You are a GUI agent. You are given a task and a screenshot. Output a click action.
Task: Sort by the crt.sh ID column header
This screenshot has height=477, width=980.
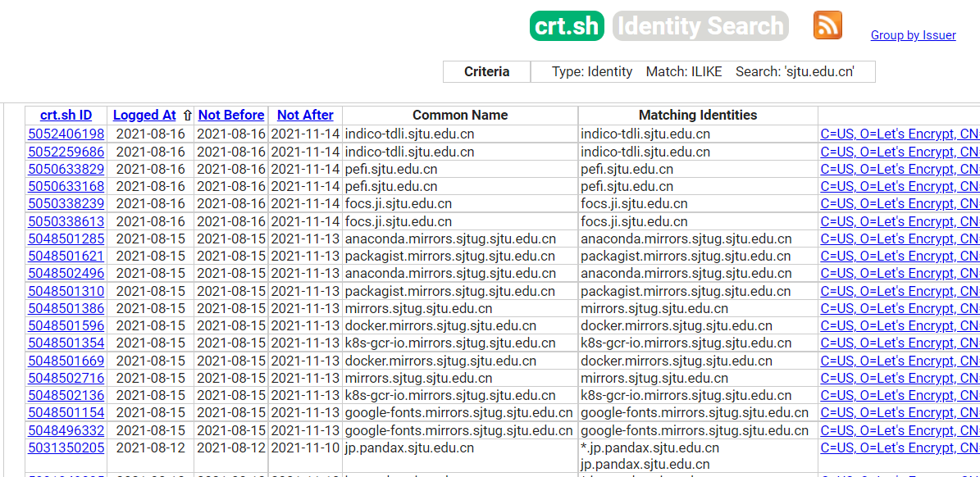click(x=66, y=116)
